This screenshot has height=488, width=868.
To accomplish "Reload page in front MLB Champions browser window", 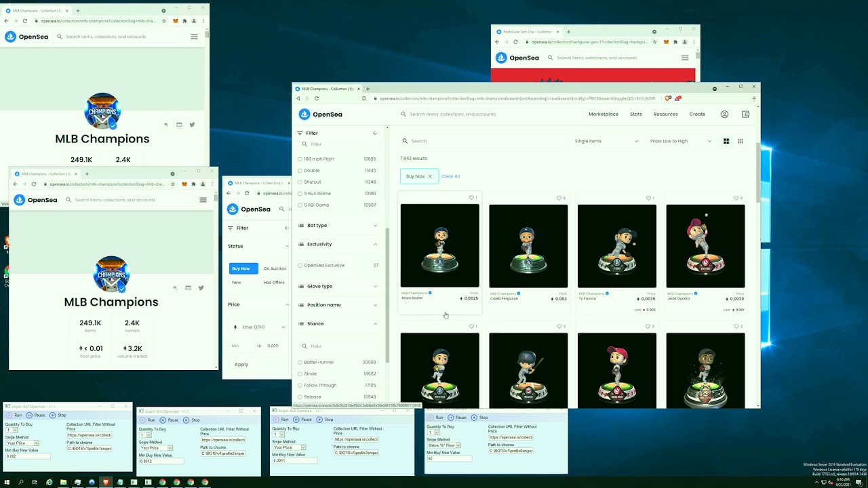I will pyautogui.click(x=316, y=98).
